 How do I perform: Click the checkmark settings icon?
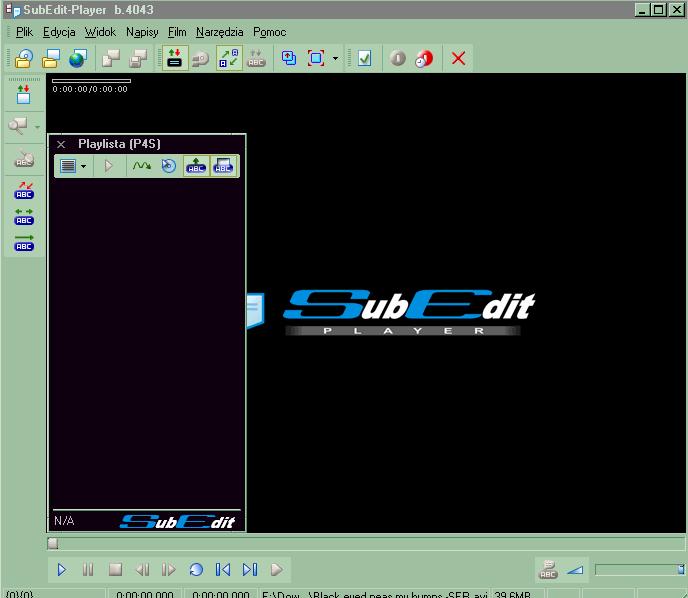365,58
